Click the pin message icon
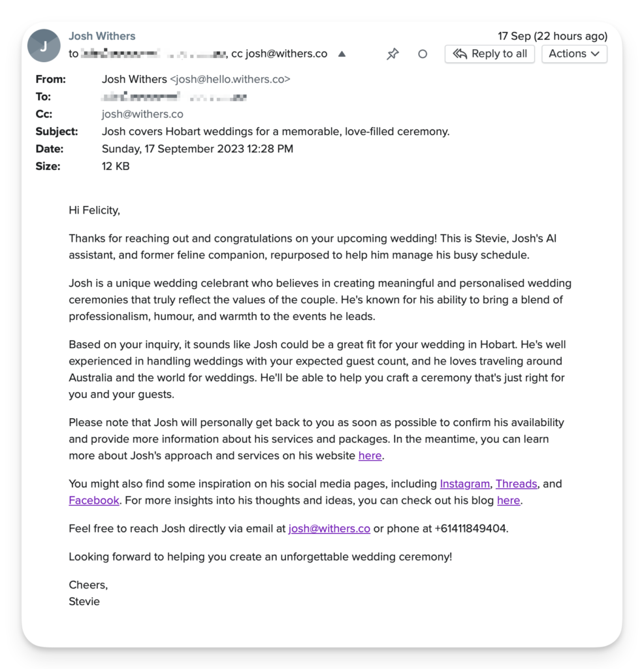The image size is (644, 669). 393,54
